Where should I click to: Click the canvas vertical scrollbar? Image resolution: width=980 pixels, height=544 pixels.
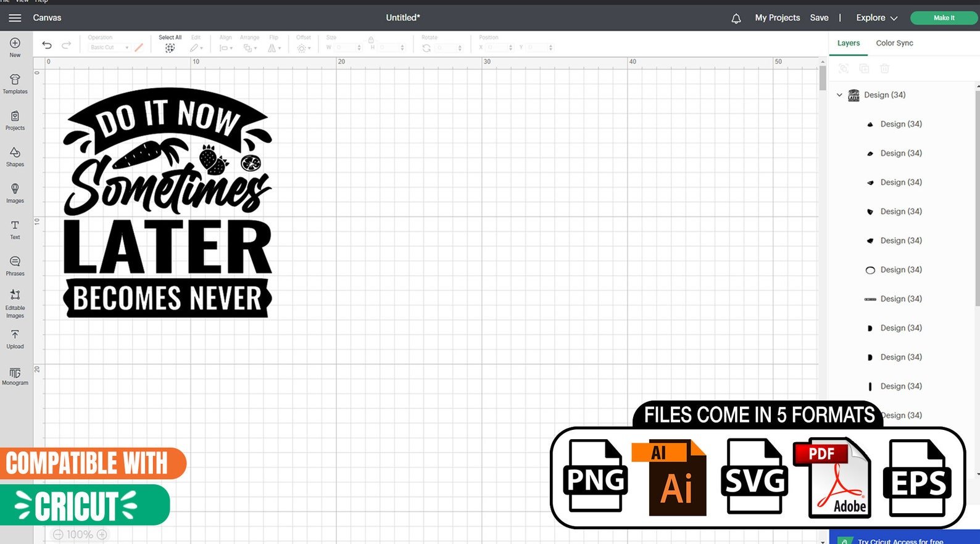coord(823,78)
